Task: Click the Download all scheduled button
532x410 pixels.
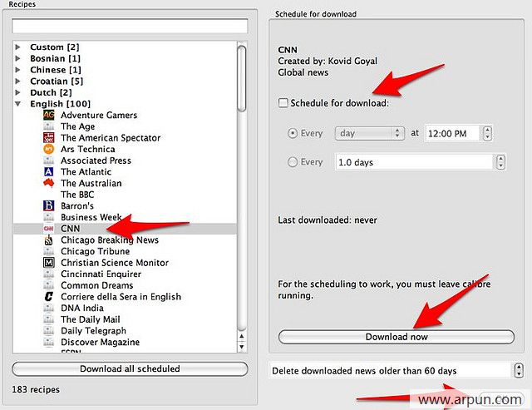Action: [130, 368]
